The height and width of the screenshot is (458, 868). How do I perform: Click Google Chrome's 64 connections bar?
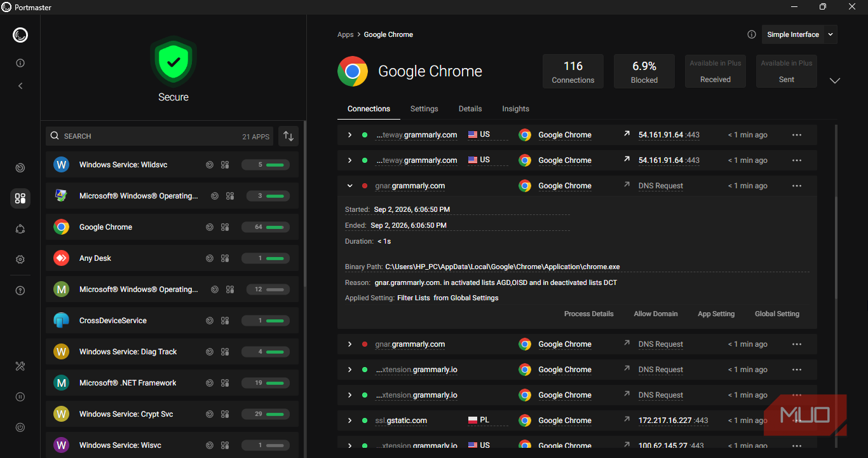pos(266,227)
